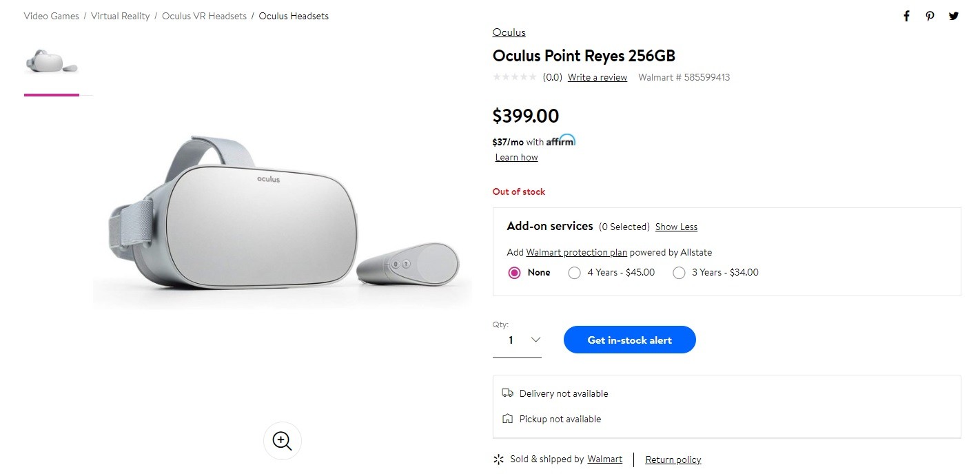This screenshot has height=476, width=980.
Task: Click the delivery truck icon
Action: tap(508, 393)
